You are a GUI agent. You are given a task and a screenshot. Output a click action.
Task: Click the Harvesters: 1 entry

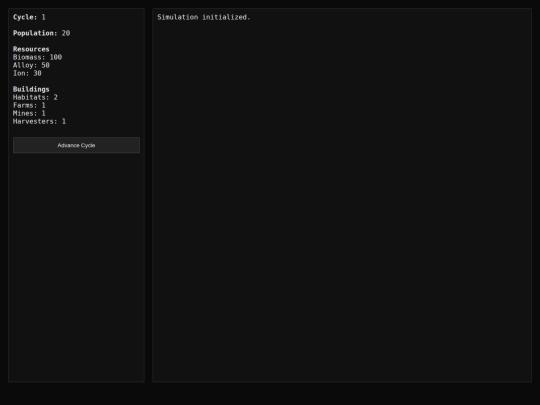(x=39, y=121)
